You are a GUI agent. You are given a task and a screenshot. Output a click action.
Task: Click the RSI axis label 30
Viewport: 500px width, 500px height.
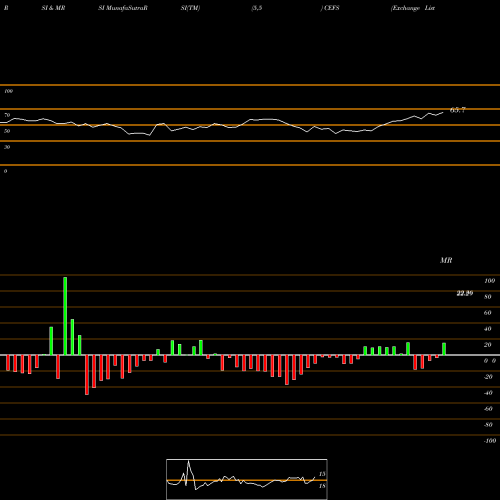[7, 147]
